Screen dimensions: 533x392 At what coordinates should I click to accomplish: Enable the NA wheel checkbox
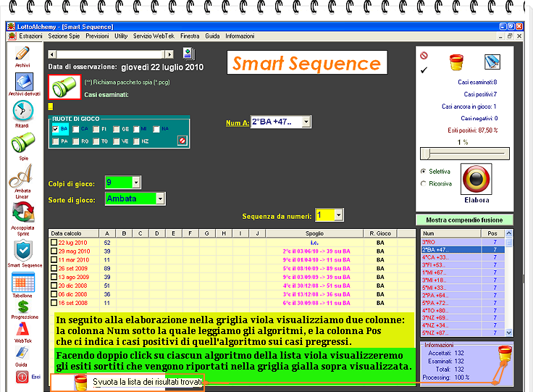(x=156, y=129)
